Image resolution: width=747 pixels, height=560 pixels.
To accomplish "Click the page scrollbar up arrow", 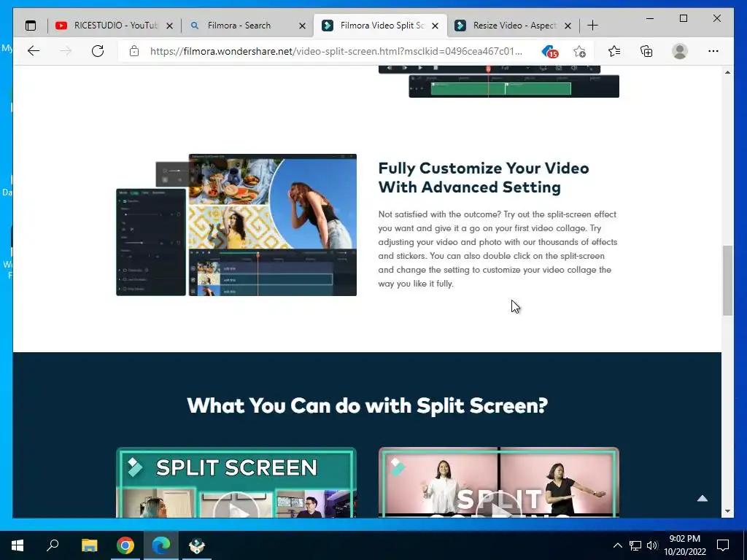I will (x=727, y=72).
